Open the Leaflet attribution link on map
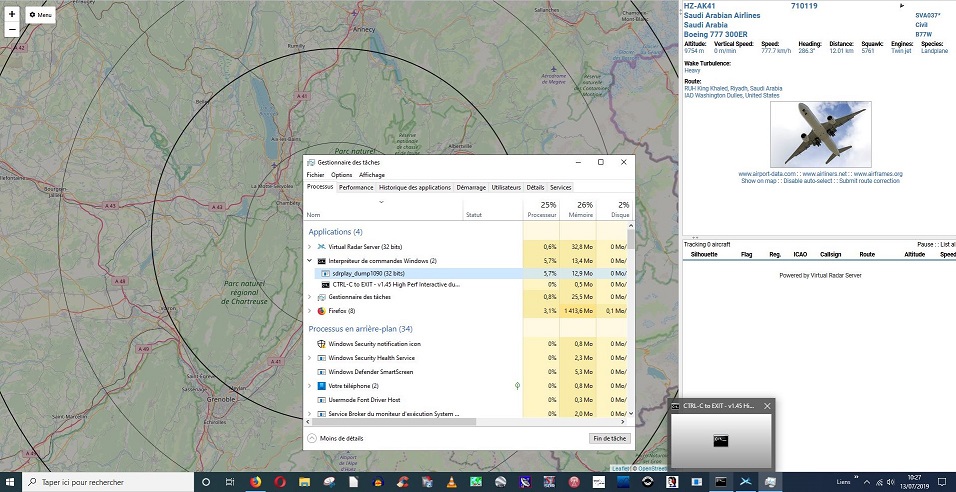The height and width of the screenshot is (492, 956). (621, 468)
